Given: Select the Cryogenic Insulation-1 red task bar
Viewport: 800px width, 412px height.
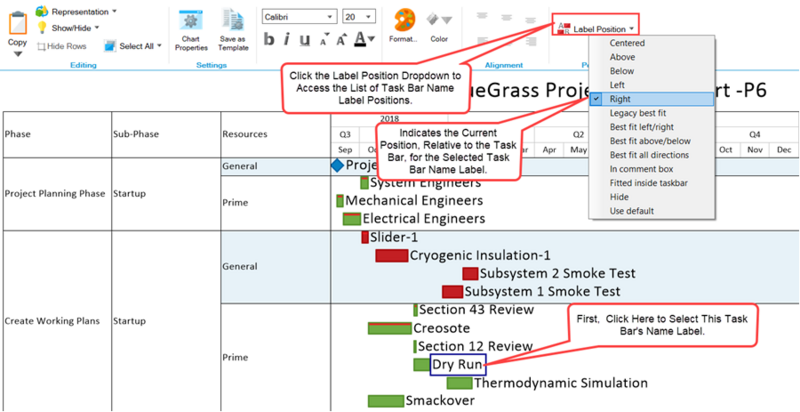Looking at the screenshot, I should (392, 255).
